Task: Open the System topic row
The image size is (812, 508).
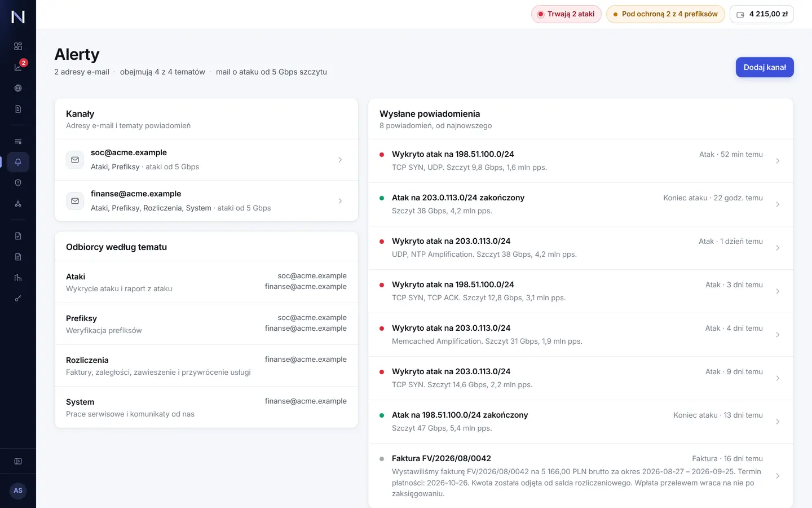Action: point(206,408)
